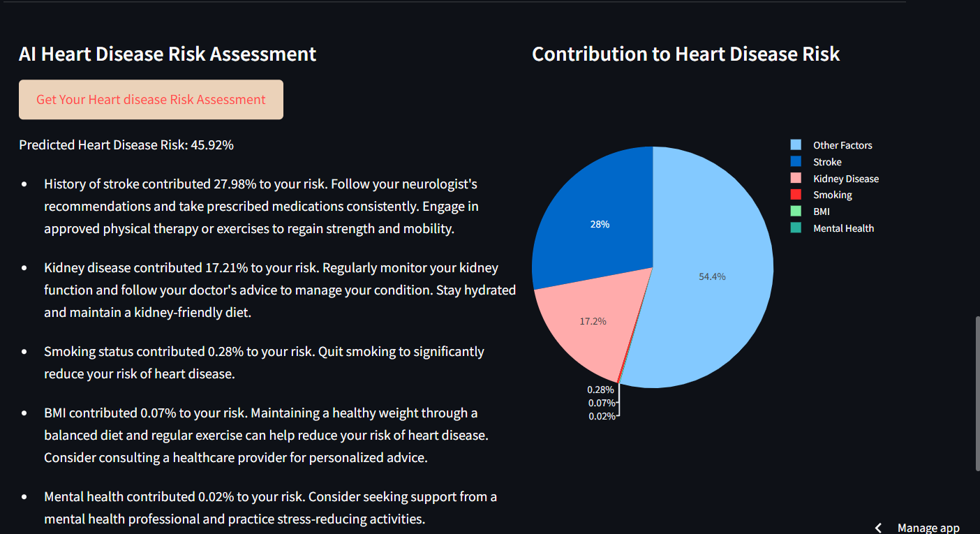980x534 pixels.
Task: Click the red Smoking legend swatch
Action: coord(796,195)
